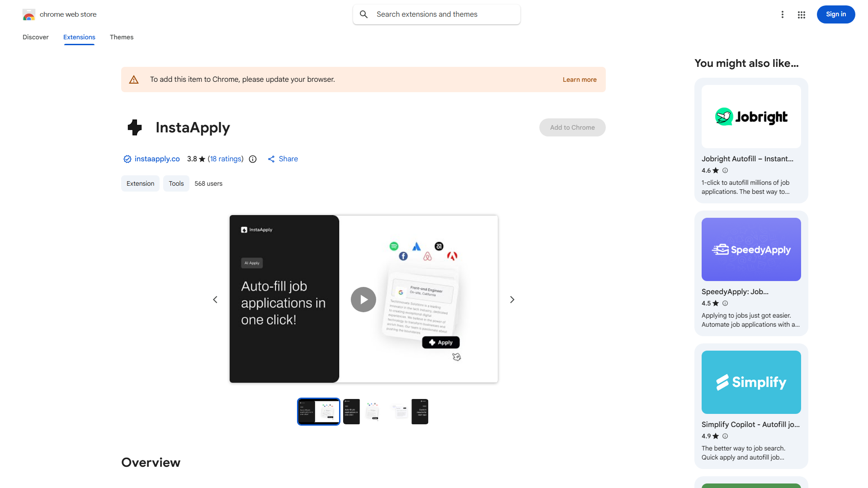Click the Share icon for InstaApply

pyautogui.click(x=271, y=159)
